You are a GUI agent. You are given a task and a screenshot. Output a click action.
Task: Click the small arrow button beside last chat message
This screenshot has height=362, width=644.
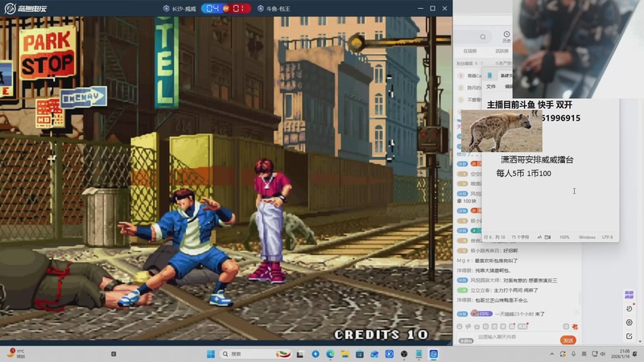[x=576, y=312]
